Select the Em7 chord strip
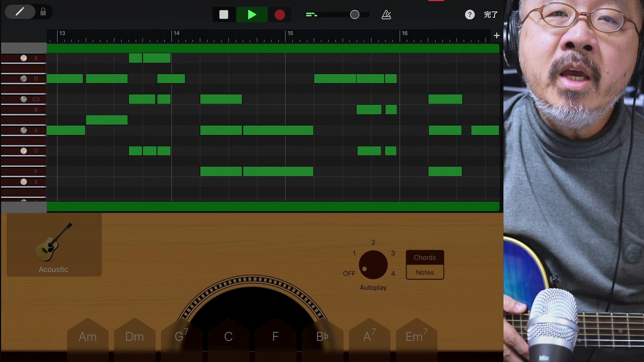644x362 pixels. [x=416, y=337]
